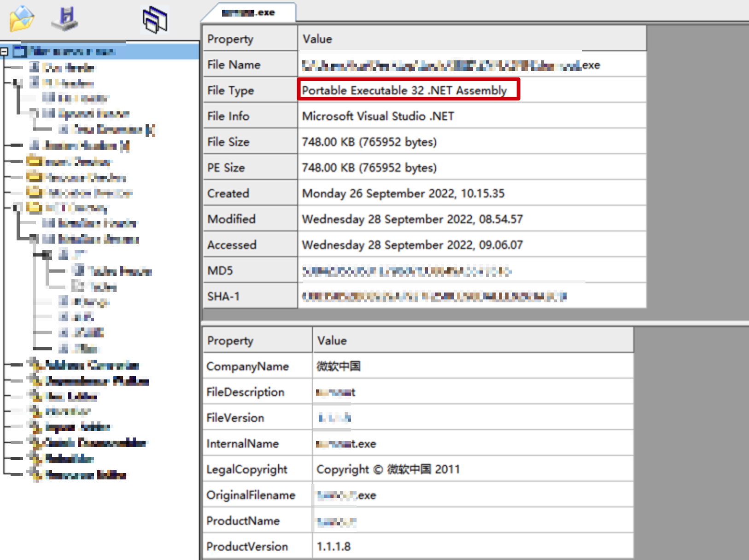Click the OriginalFilename value cell
The image size is (749, 560).
[x=473, y=495]
